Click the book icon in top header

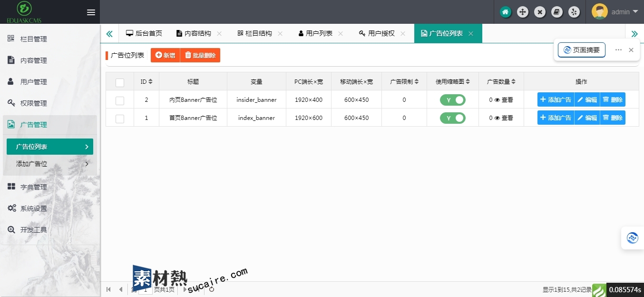pos(557,12)
